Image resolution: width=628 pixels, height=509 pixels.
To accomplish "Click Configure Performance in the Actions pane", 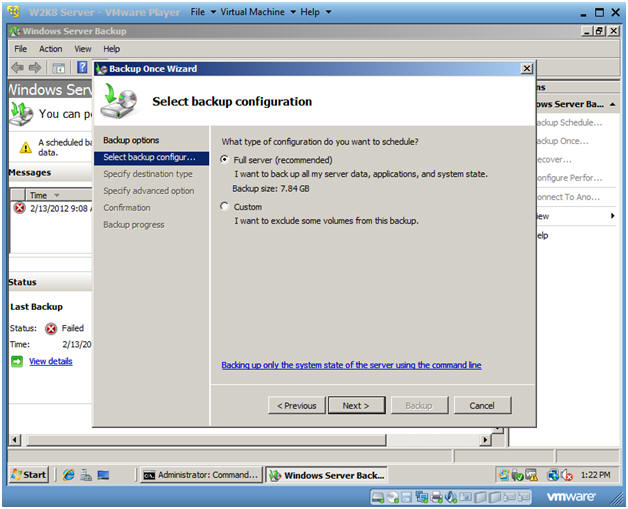I will (x=569, y=178).
